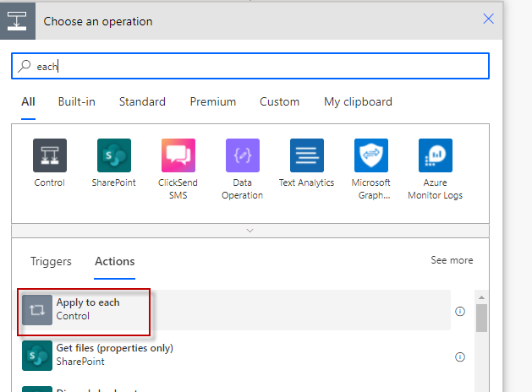The height and width of the screenshot is (392, 532).
Task: Go to the Custom tab
Action: (279, 102)
